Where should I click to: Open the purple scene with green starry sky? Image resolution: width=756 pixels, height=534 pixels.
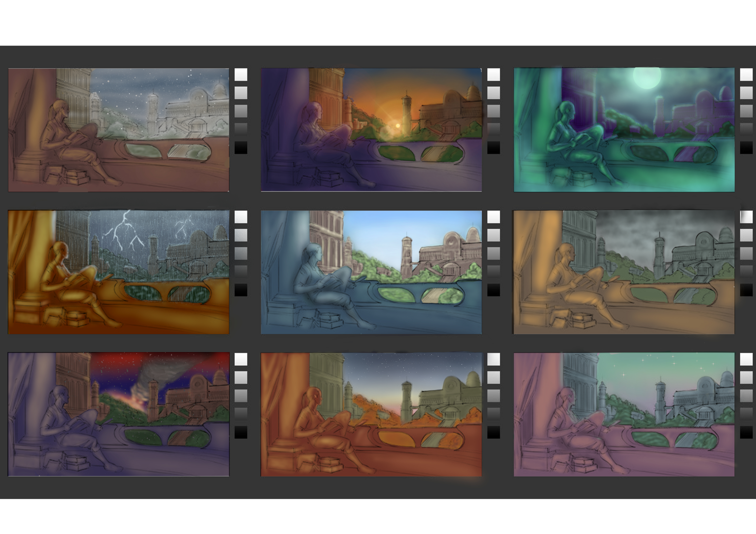click(624, 414)
